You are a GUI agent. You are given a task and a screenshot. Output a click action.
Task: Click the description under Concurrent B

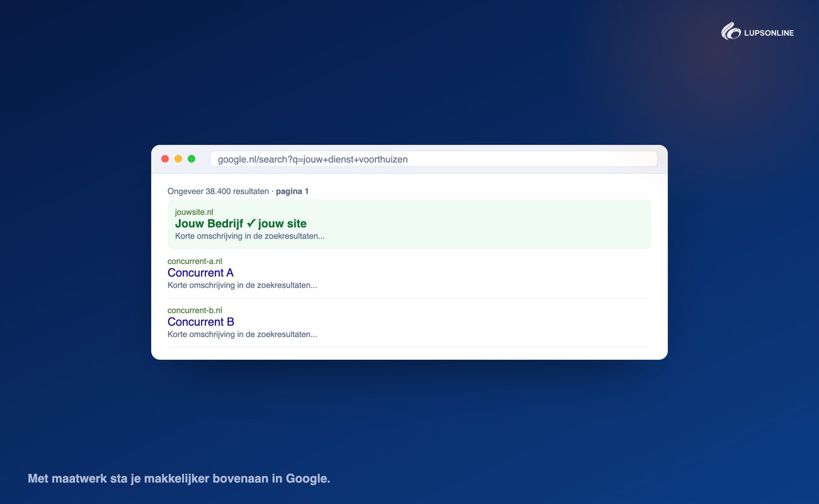(x=242, y=335)
